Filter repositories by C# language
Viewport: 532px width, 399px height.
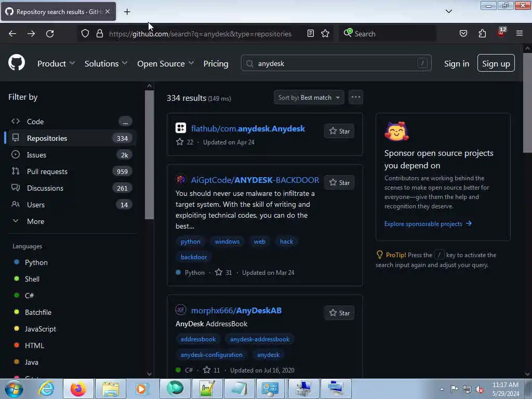pyautogui.click(x=29, y=296)
